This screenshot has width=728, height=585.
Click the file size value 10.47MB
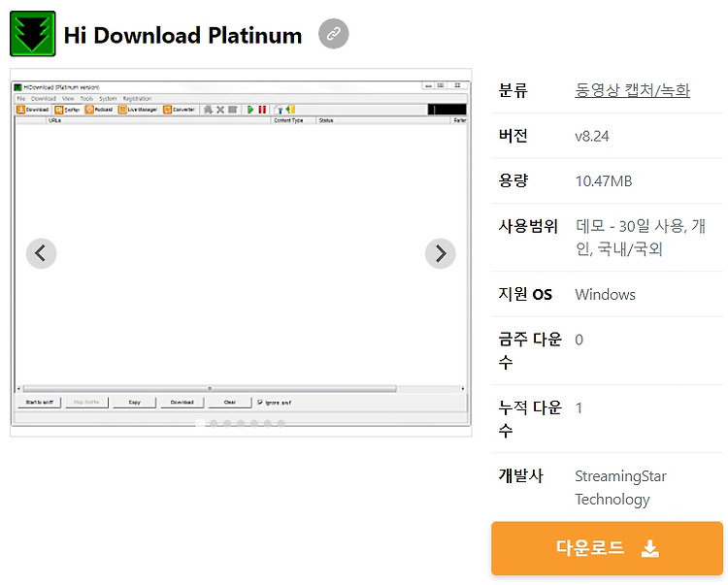[x=604, y=180]
